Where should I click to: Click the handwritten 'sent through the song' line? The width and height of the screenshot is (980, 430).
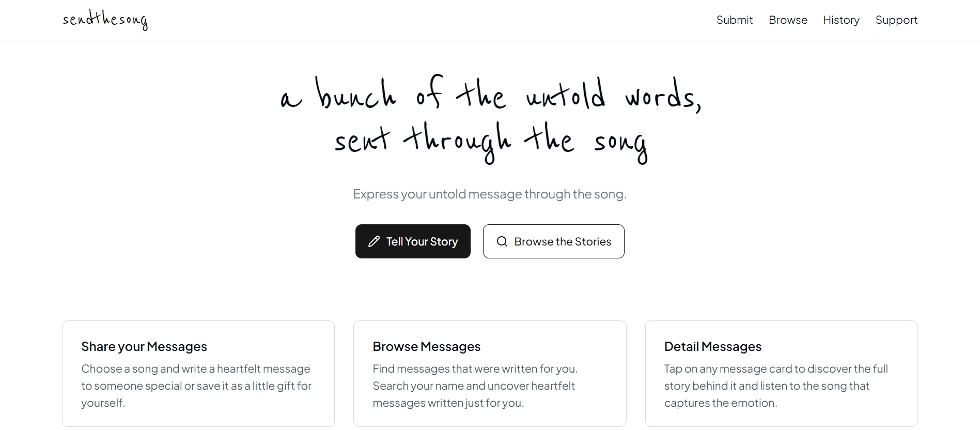point(490,141)
